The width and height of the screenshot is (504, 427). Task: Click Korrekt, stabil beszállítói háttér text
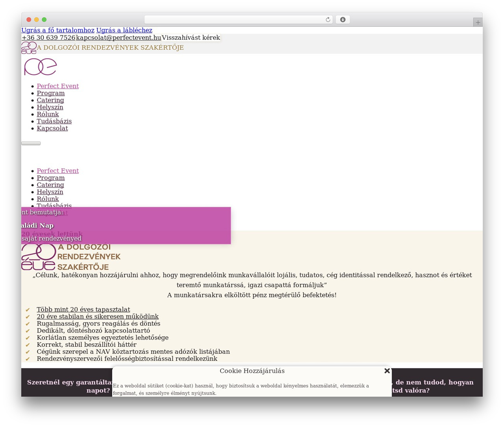point(87,345)
